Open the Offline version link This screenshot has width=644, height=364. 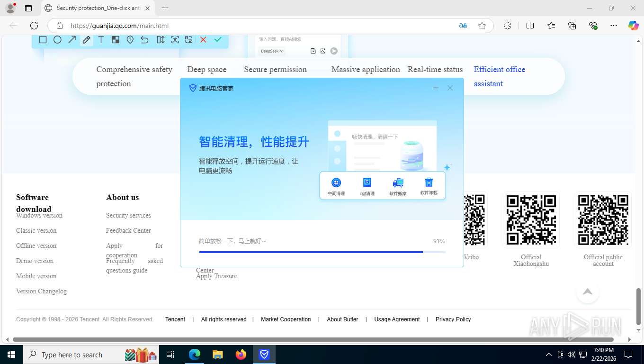click(36, 246)
